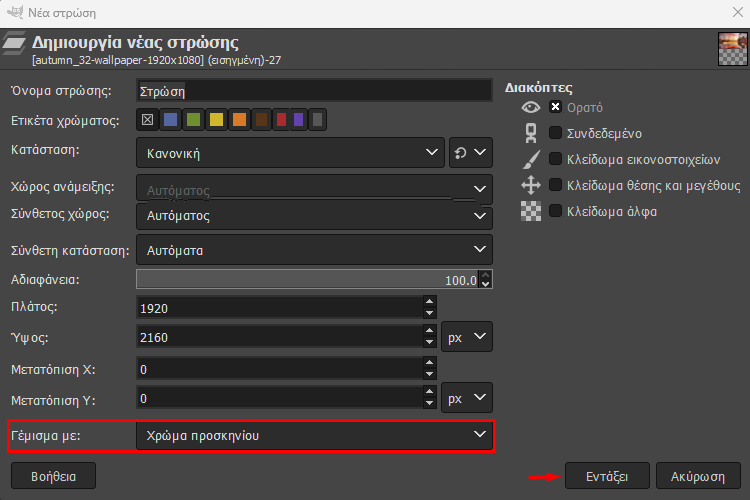Image resolution: width=750 pixels, height=500 pixels.
Task: Select the red color label
Action: (x=282, y=120)
